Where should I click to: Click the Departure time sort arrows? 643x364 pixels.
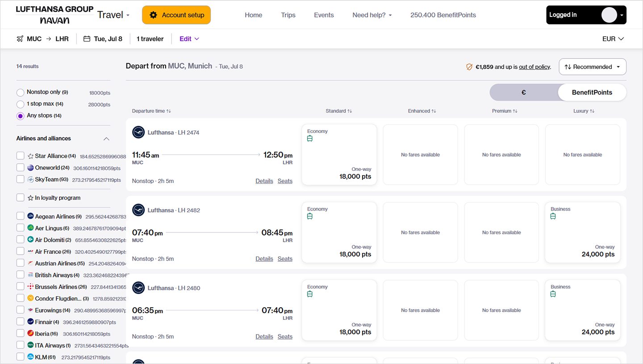pyautogui.click(x=169, y=111)
